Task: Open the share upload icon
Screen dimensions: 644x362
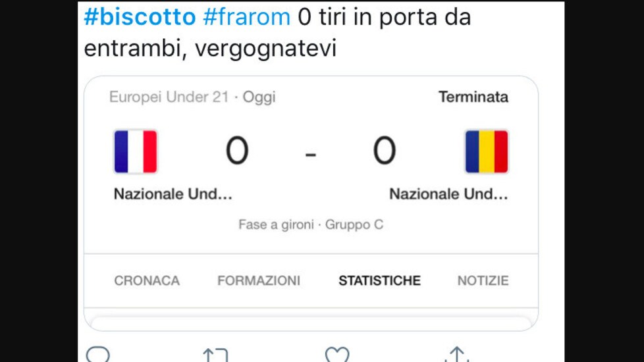Action: pos(457,355)
